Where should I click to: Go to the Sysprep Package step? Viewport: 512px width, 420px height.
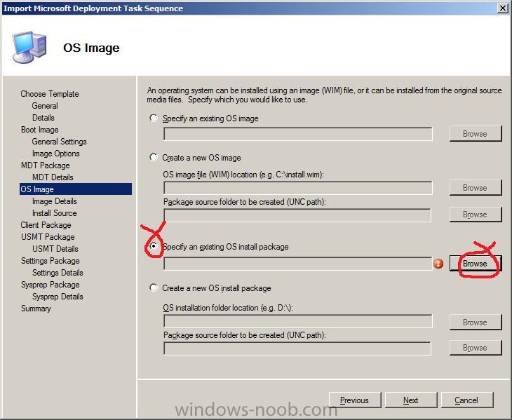(x=50, y=285)
